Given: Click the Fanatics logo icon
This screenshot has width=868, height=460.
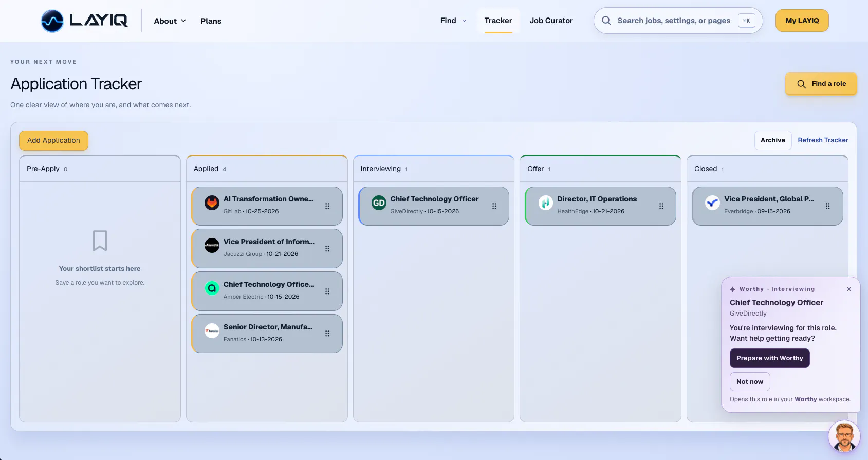Looking at the screenshot, I should point(212,331).
